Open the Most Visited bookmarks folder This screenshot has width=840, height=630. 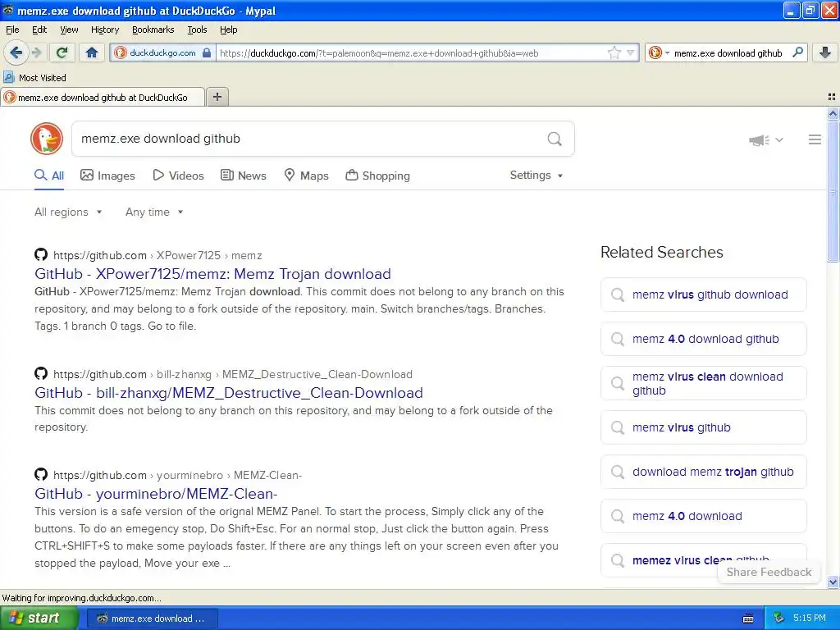pos(34,78)
